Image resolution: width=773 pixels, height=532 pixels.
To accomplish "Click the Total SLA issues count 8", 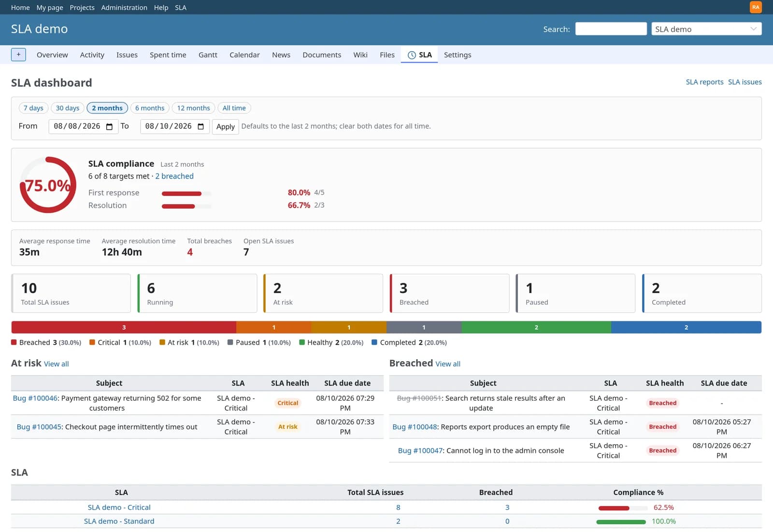I will (x=398, y=507).
